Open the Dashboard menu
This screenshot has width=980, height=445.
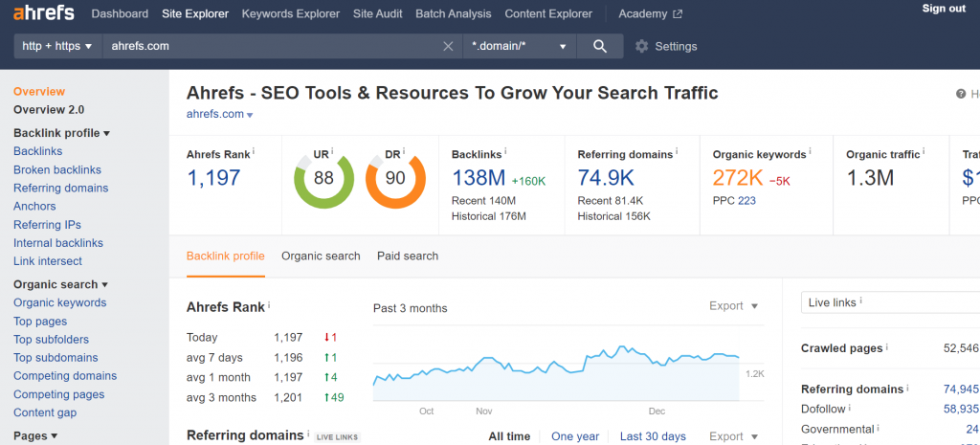120,13
